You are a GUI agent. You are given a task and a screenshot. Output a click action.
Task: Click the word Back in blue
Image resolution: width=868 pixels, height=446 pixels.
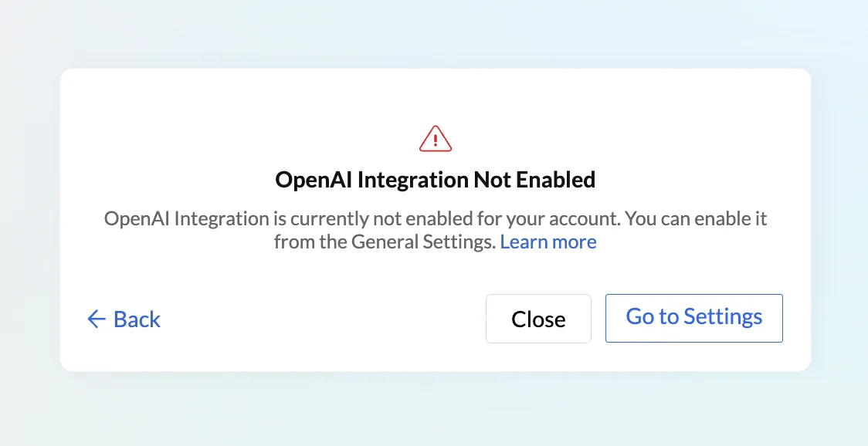(x=137, y=319)
